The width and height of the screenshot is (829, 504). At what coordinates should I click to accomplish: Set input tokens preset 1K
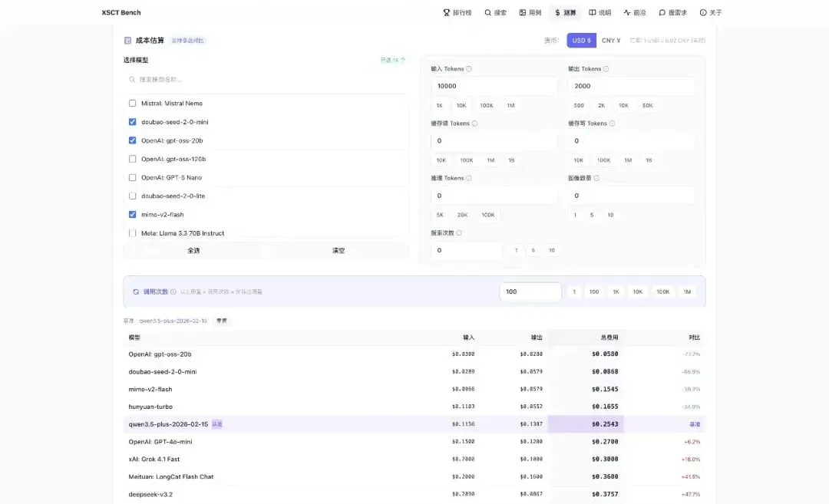click(439, 106)
